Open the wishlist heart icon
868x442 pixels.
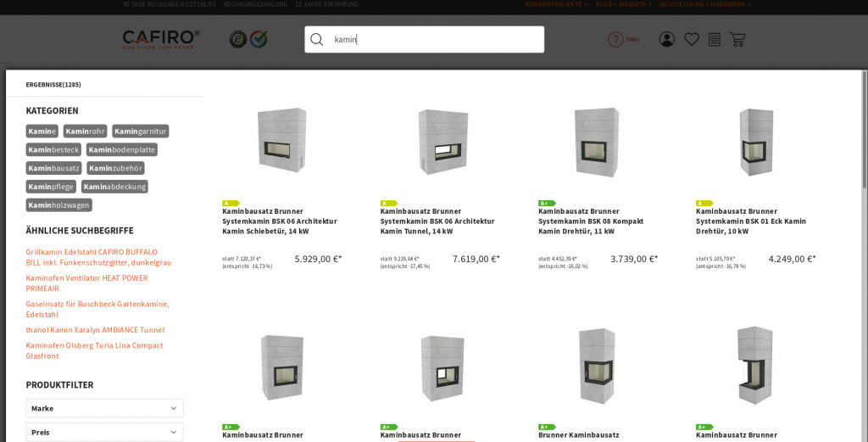click(692, 39)
